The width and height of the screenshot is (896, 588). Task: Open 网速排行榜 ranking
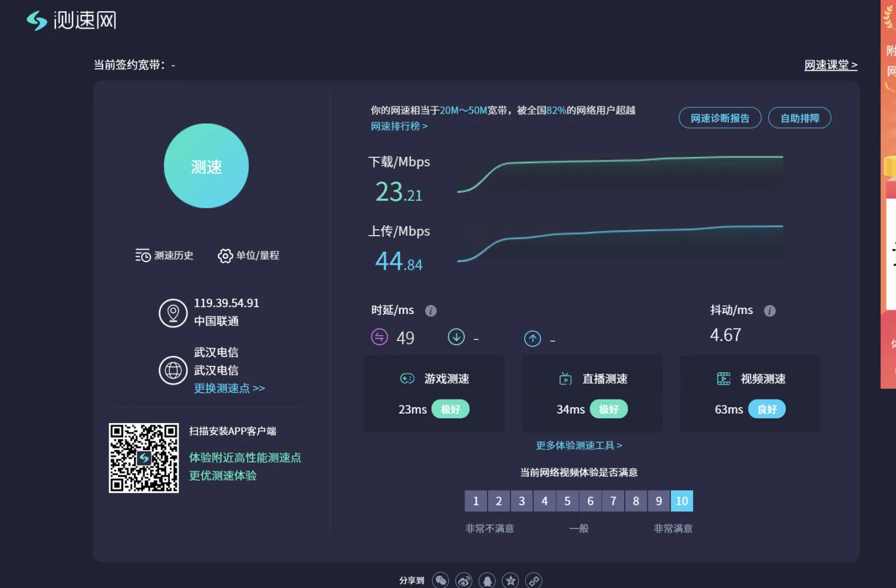399,126
